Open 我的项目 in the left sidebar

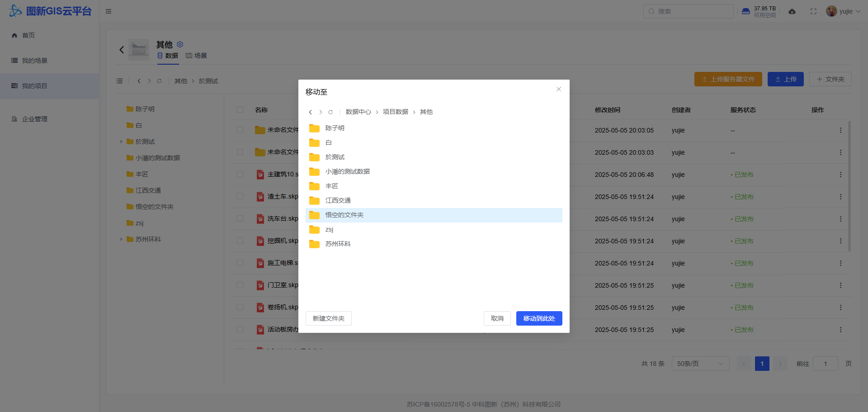(50, 86)
